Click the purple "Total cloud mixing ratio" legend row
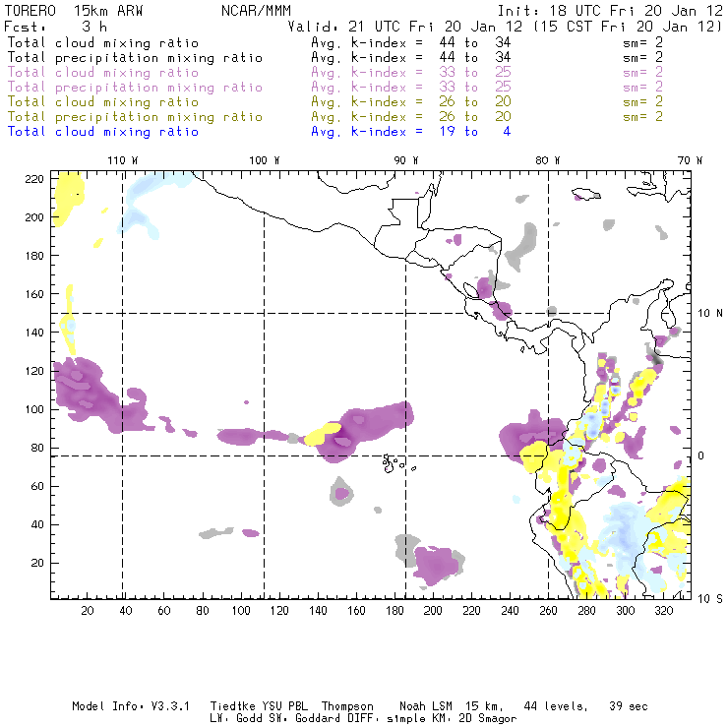Image resolution: width=728 pixels, height=728 pixels. pyautogui.click(x=103, y=73)
